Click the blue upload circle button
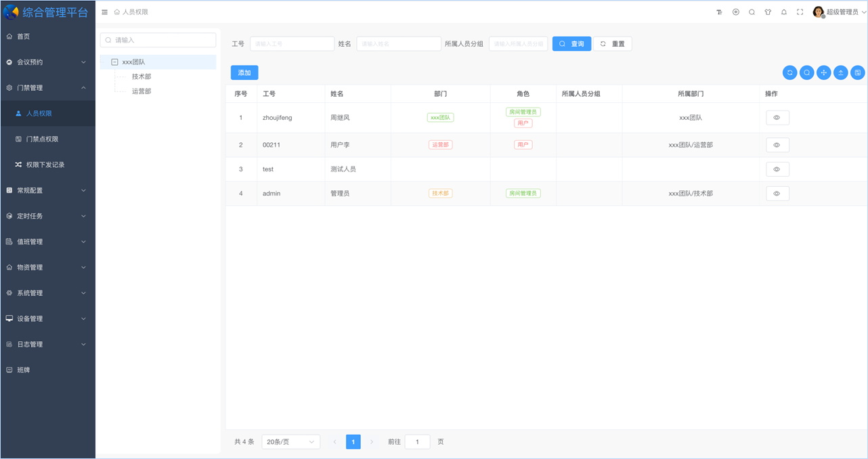Image resolution: width=868 pixels, height=459 pixels. (841, 72)
